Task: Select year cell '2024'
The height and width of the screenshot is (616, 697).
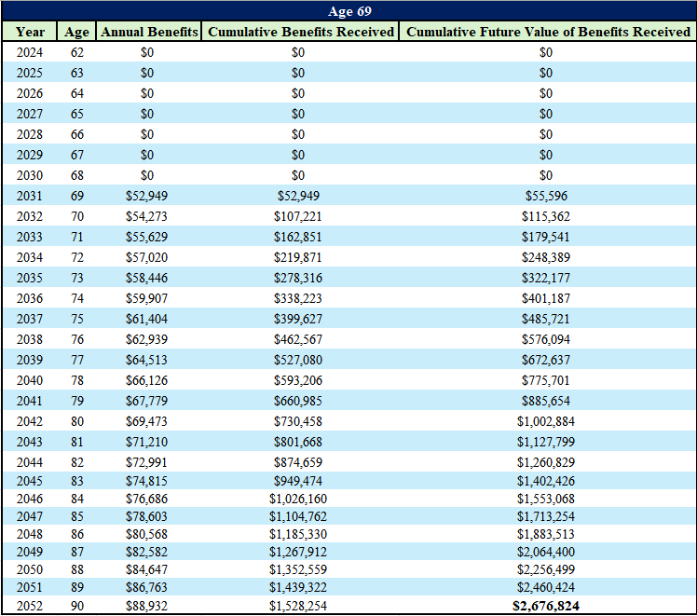Action: click(29, 52)
